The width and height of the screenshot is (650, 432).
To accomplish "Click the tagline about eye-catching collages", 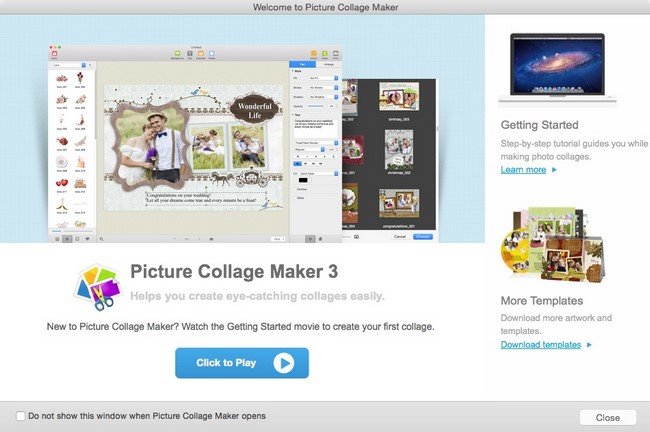I will (257, 296).
